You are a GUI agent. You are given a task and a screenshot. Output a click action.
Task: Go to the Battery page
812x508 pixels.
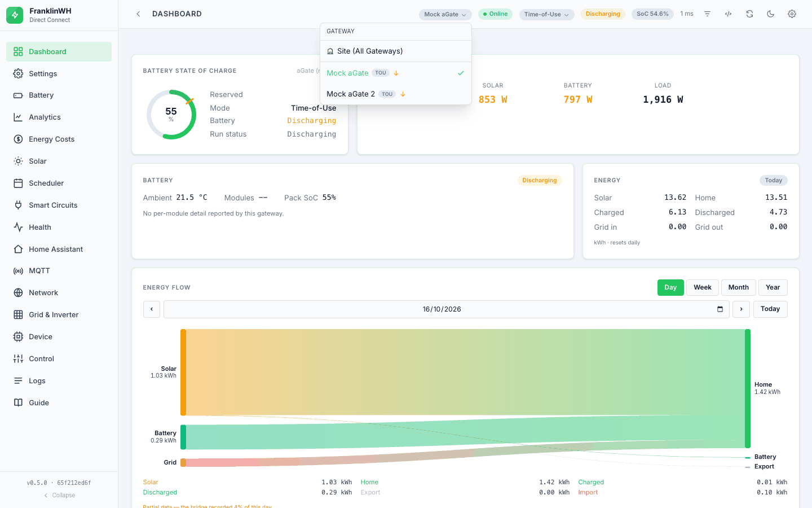pyautogui.click(x=59, y=95)
